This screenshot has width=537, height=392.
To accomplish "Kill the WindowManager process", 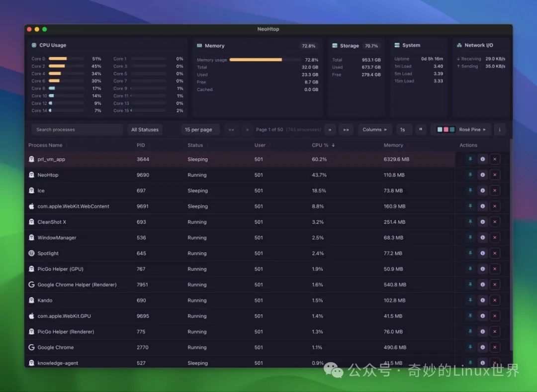I will pos(495,237).
